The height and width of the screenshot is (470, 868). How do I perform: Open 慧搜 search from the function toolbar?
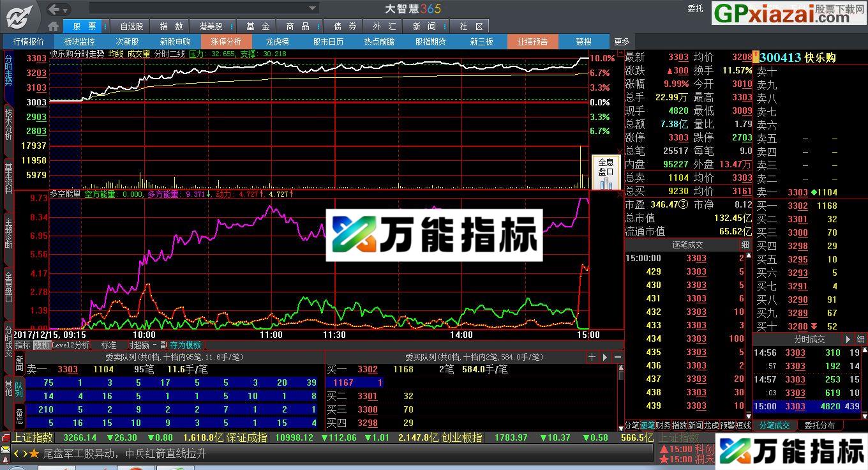[583, 41]
